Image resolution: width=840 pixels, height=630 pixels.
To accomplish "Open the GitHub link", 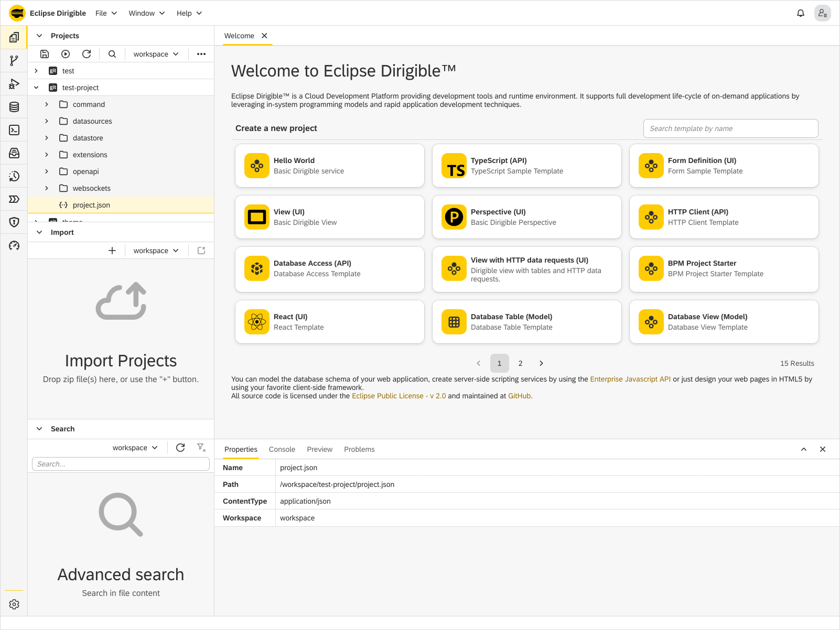I will point(520,396).
